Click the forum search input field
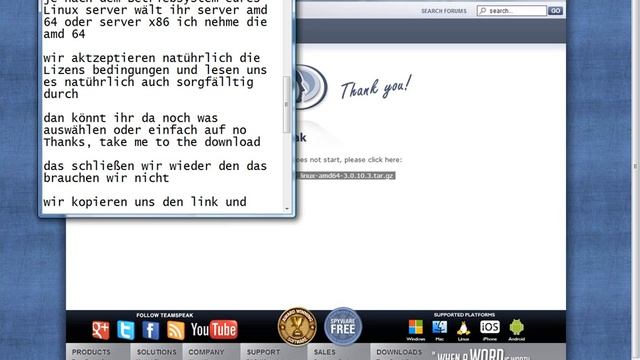The image size is (640, 360). pos(512,11)
